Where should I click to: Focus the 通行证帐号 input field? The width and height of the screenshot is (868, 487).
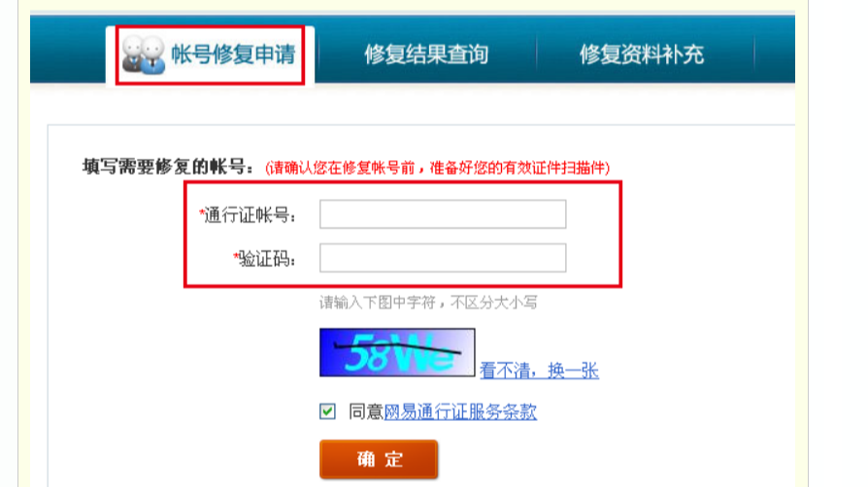pyautogui.click(x=443, y=214)
